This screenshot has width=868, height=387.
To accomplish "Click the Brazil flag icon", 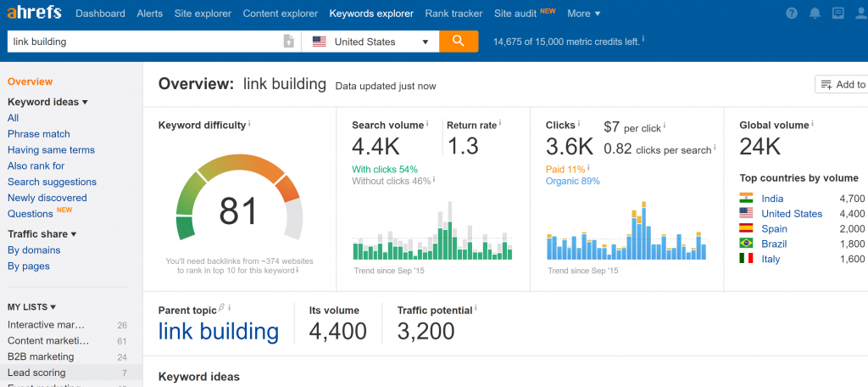I will click(746, 244).
